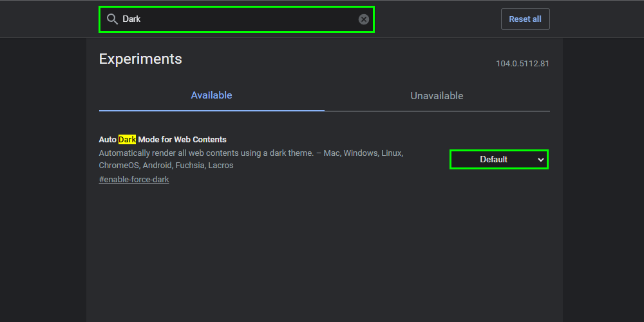
Task: Click the version number 104.0.5112.81
Action: coord(522,64)
